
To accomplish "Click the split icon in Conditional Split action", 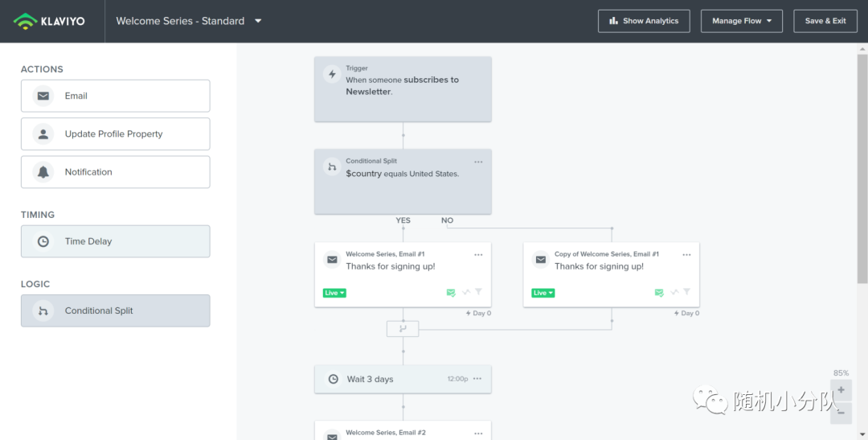I will pyautogui.click(x=43, y=310).
